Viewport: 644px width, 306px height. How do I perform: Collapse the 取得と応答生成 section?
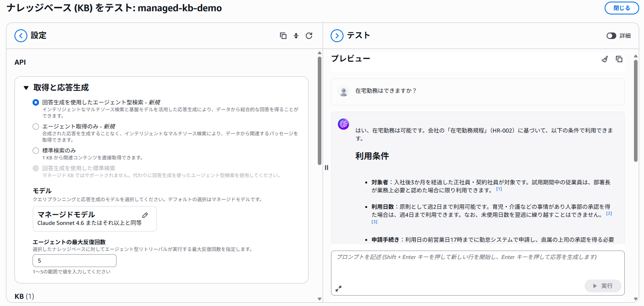(x=26, y=88)
